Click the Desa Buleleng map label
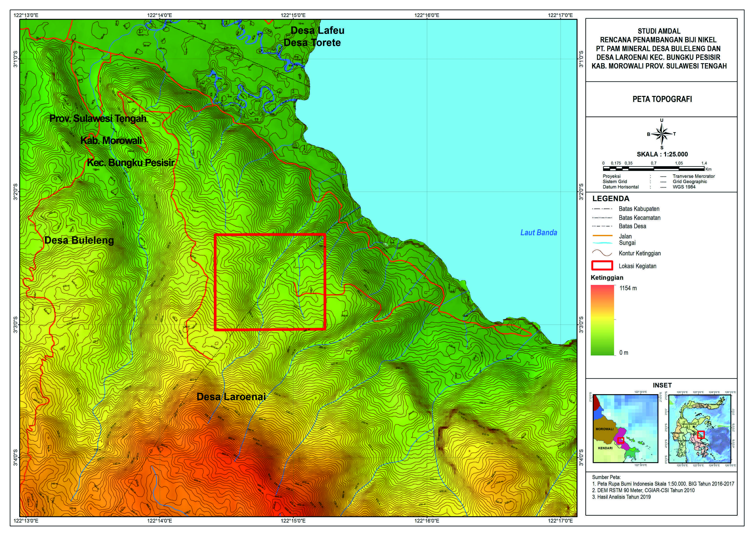Image resolution: width=756 pixels, height=535 pixels. 79,241
